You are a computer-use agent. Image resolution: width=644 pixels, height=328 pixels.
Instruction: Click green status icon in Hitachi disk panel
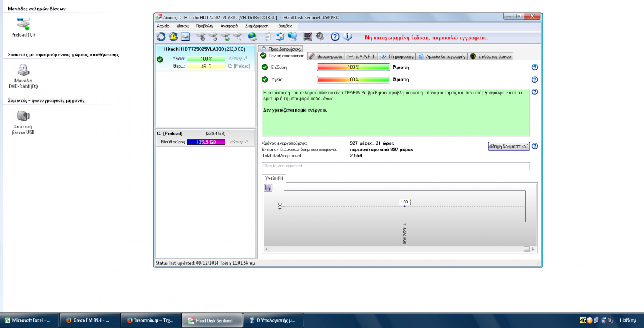coord(160,59)
